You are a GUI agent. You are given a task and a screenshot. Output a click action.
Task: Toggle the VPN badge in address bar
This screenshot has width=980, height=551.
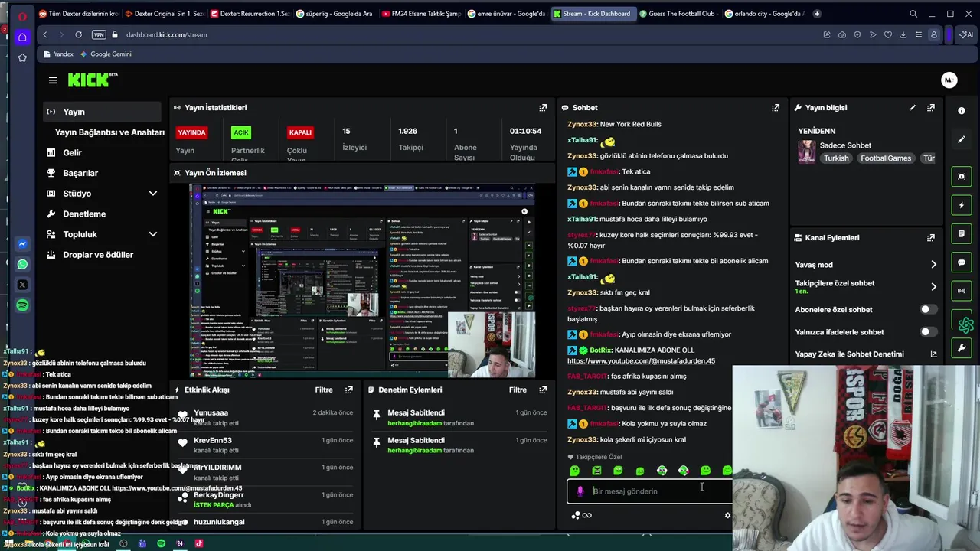(x=99, y=34)
